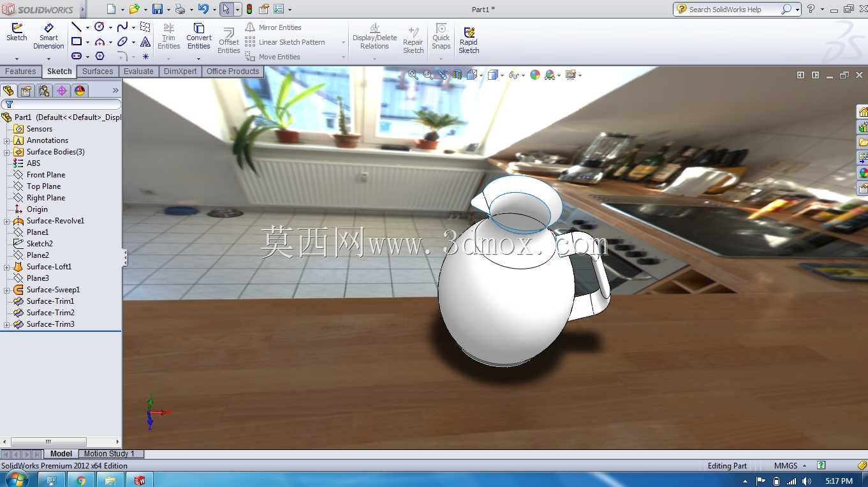Switch to the Office Products tab
The height and width of the screenshot is (487, 868).
(233, 71)
